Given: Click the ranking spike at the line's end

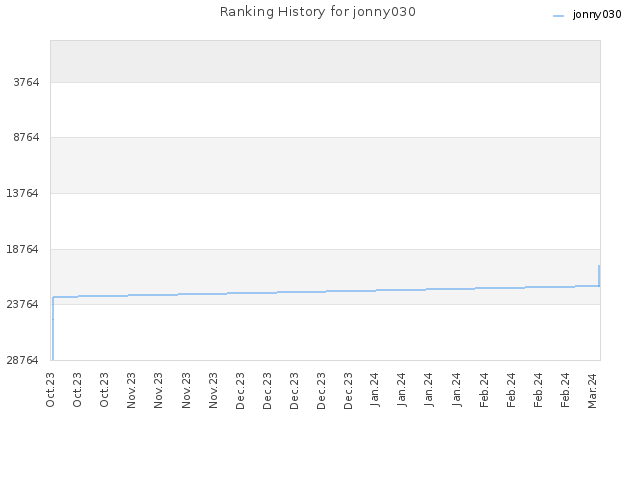Looking at the screenshot, I should pyautogui.click(x=599, y=276).
